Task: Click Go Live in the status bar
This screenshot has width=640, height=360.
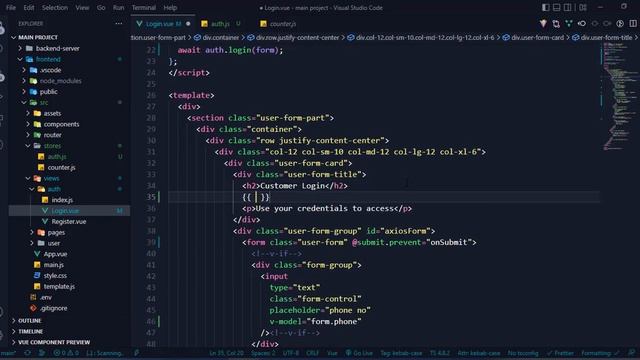Action: (359, 353)
